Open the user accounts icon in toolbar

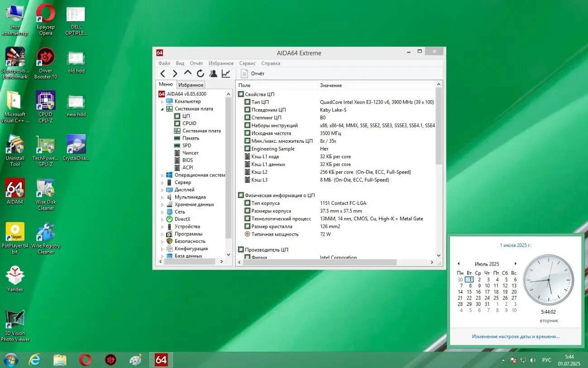pyautogui.click(x=213, y=73)
